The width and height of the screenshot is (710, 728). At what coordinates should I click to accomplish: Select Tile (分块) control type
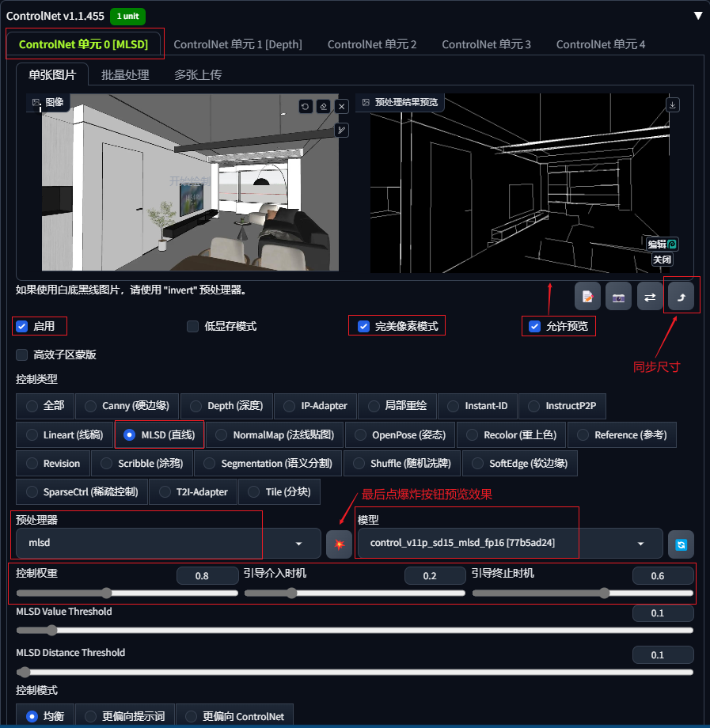279,492
